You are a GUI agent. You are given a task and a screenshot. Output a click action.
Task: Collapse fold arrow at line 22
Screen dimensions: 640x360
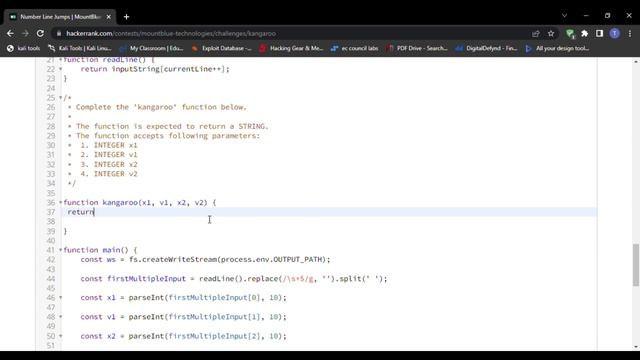60,69
